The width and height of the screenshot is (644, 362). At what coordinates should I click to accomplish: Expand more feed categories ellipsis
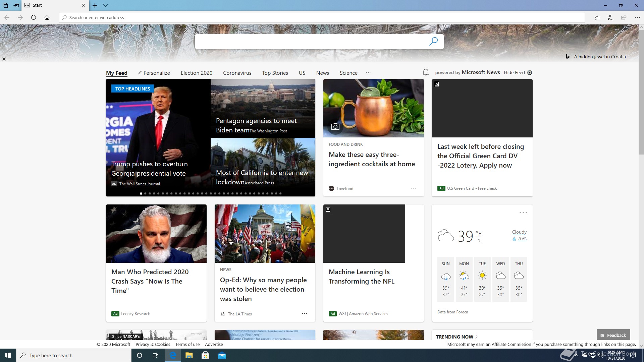(x=368, y=73)
